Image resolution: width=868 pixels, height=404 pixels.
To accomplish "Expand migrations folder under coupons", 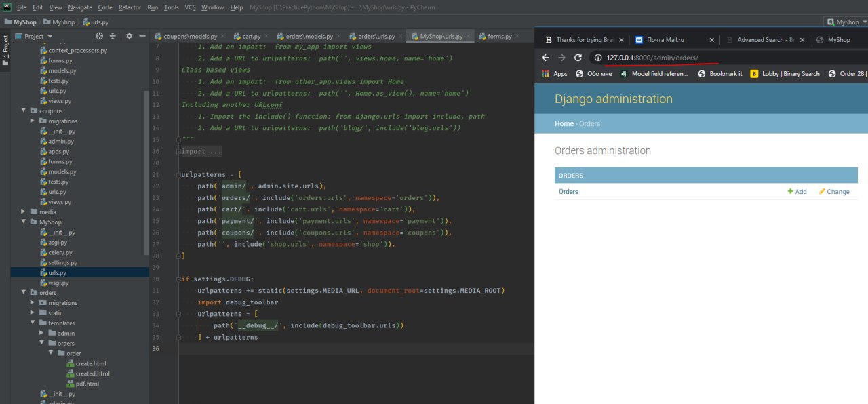I will pos(33,121).
